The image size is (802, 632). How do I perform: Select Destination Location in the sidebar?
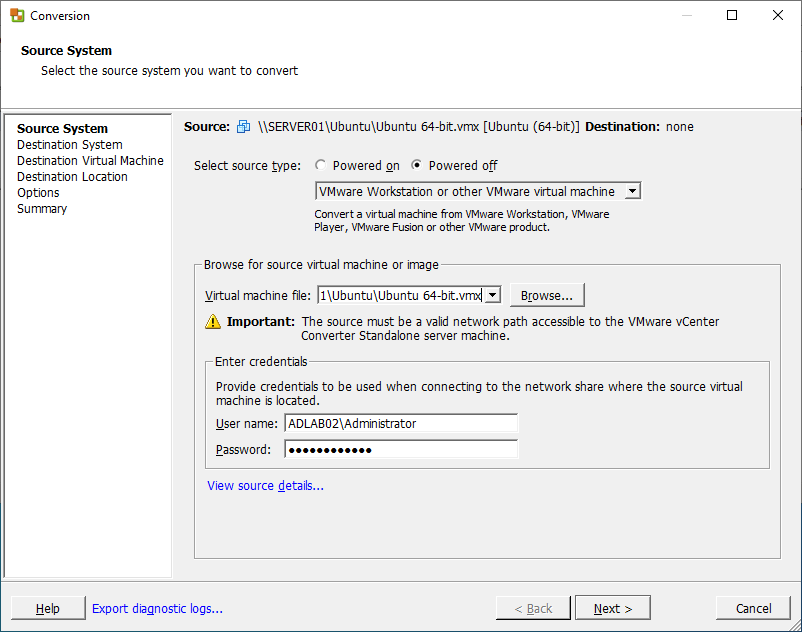tap(72, 176)
